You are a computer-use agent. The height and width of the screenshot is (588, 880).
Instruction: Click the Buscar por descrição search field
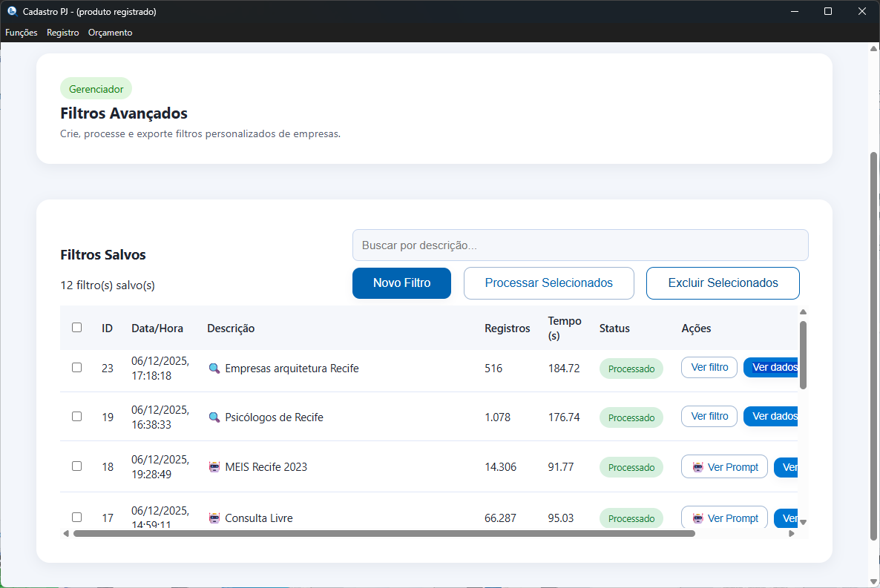[x=579, y=245]
